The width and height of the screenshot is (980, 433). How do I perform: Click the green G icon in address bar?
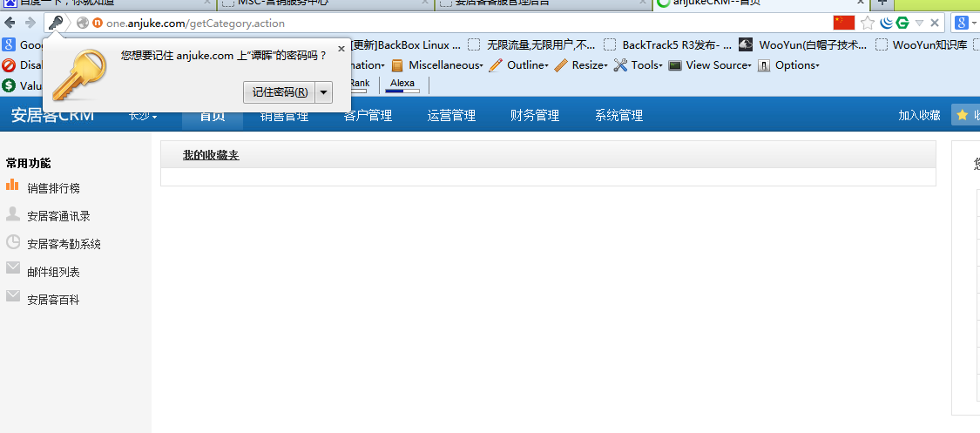pos(902,24)
